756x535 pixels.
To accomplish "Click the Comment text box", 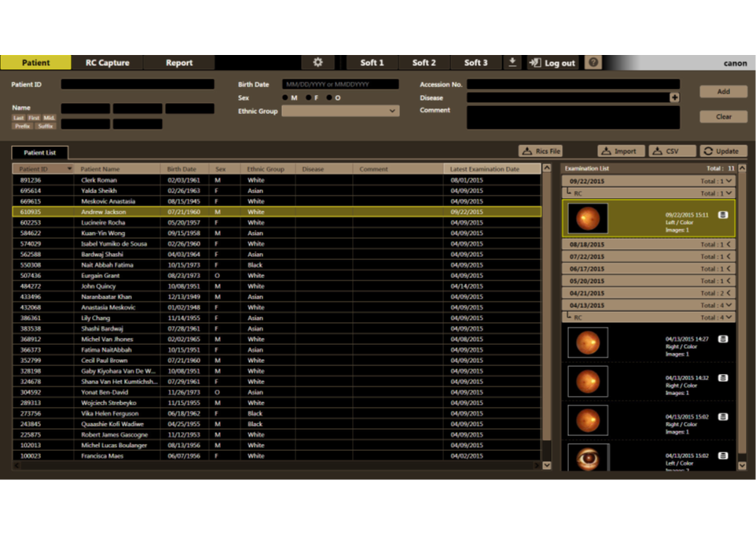I will click(x=573, y=117).
